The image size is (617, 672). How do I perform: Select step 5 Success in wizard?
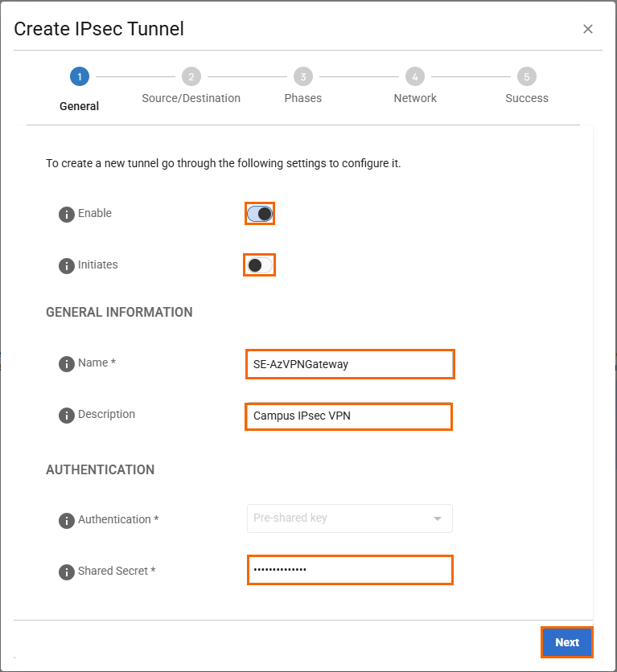coord(526,77)
